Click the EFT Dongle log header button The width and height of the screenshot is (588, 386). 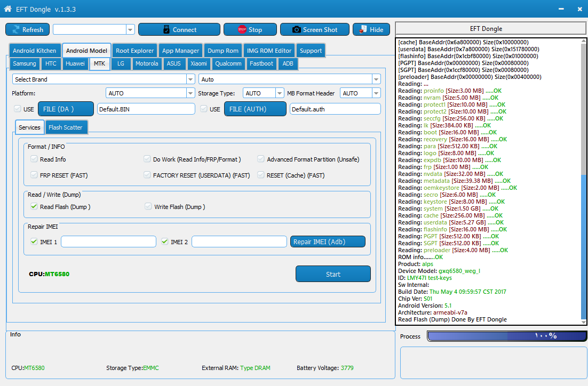tap(490, 28)
